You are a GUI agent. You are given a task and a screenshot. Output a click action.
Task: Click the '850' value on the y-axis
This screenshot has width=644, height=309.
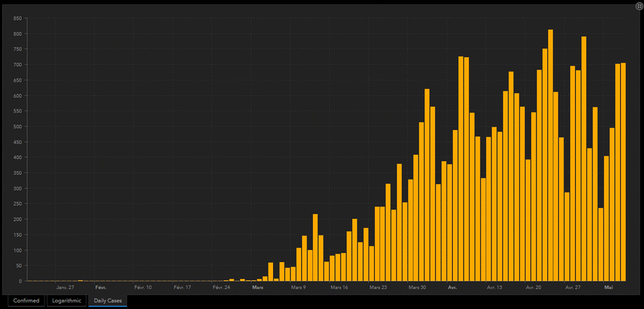pyautogui.click(x=17, y=18)
